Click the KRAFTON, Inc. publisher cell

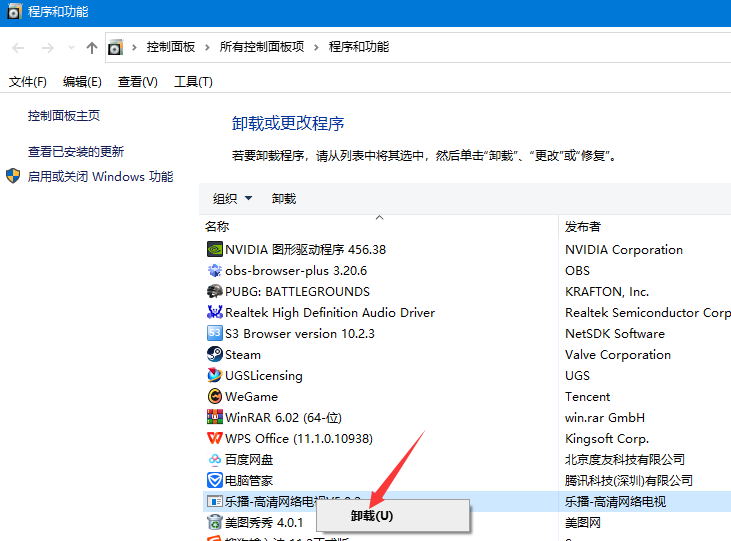(607, 292)
